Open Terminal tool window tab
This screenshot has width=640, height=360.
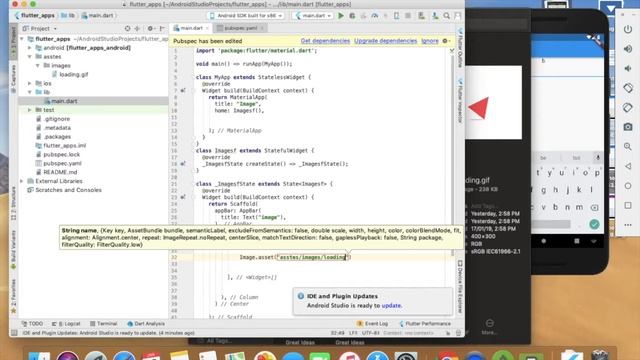pyautogui.click(x=104, y=324)
